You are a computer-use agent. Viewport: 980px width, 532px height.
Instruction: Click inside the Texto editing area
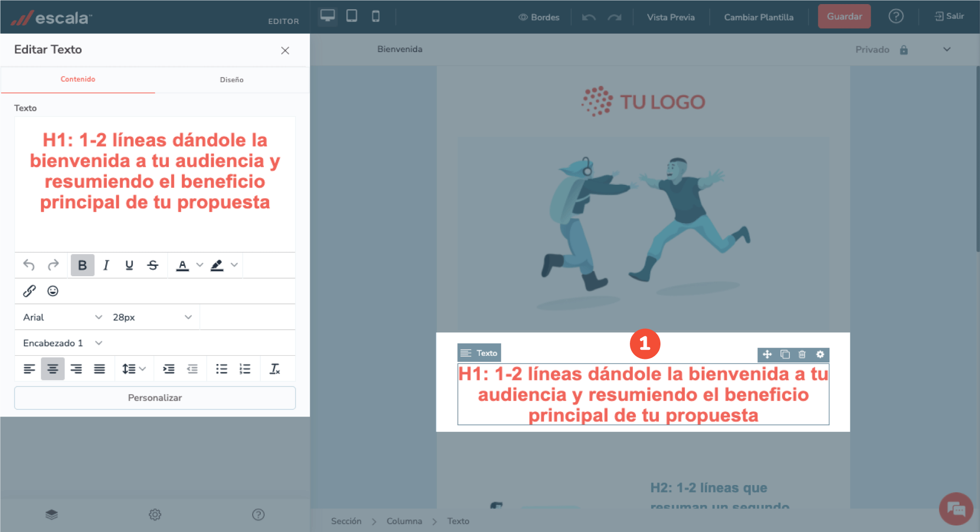point(155,184)
